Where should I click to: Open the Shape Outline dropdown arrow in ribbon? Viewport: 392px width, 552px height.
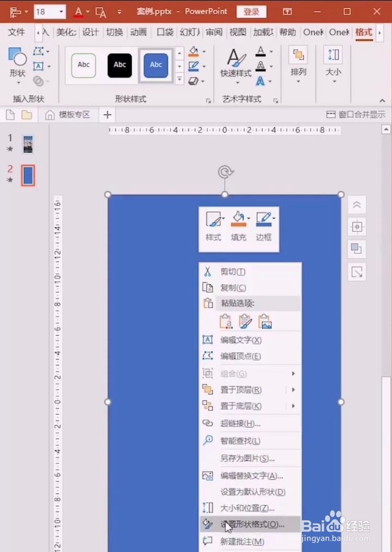click(x=204, y=66)
